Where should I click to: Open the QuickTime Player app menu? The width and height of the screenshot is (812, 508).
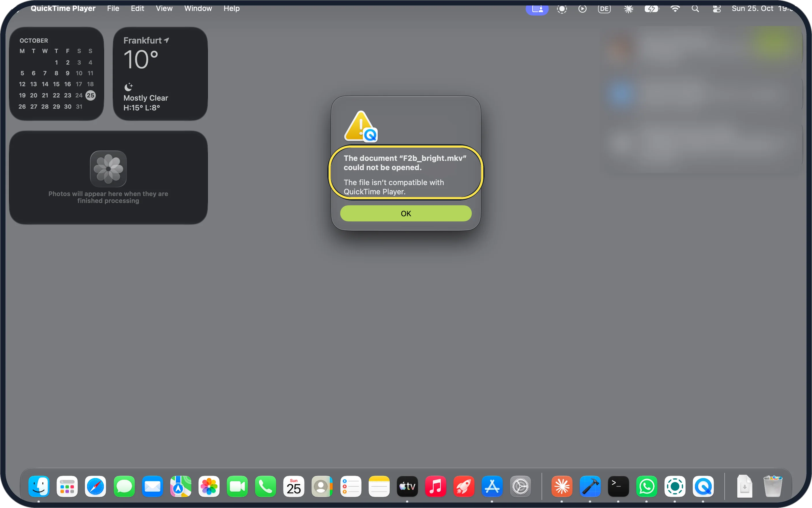point(63,8)
